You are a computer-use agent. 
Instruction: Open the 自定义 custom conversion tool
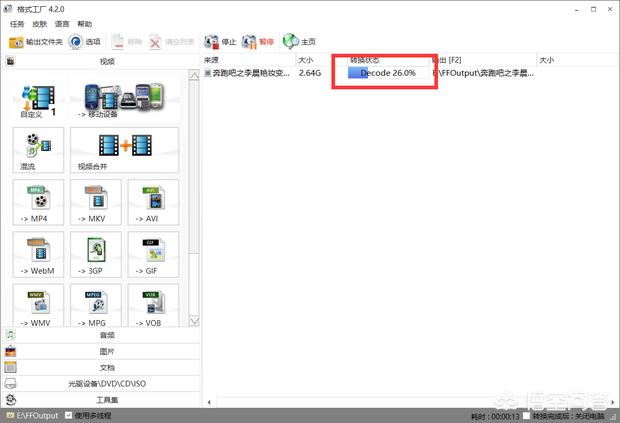point(39,100)
